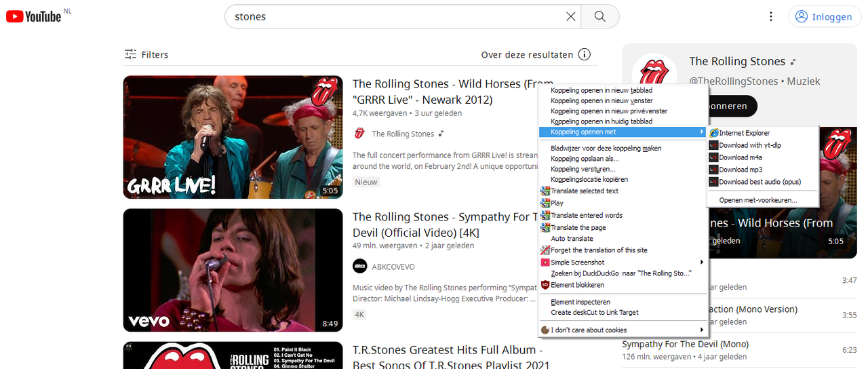Click Element blokkeren uBlock item
This screenshot has width=868, height=369.
point(623,285)
